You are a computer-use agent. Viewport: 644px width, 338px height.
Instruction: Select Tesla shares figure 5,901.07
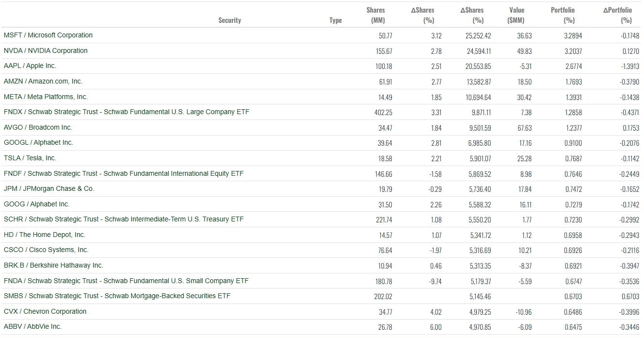click(x=480, y=159)
